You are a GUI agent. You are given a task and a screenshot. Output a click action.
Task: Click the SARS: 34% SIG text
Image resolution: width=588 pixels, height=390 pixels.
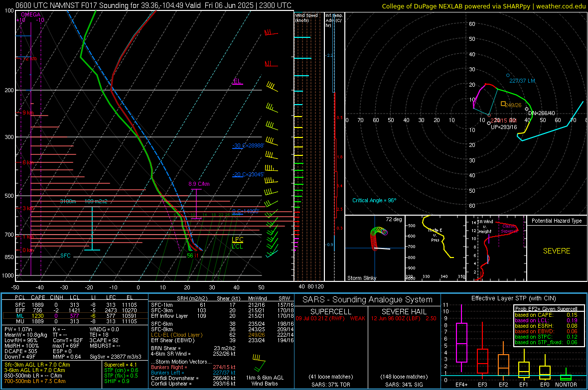click(x=404, y=385)
